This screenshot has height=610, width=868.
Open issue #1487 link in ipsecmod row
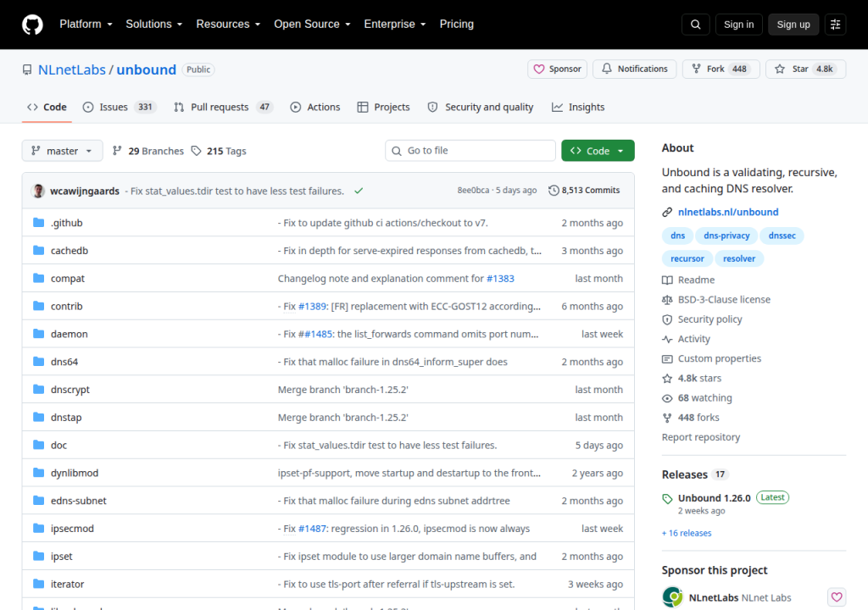[x=312, y=529]
